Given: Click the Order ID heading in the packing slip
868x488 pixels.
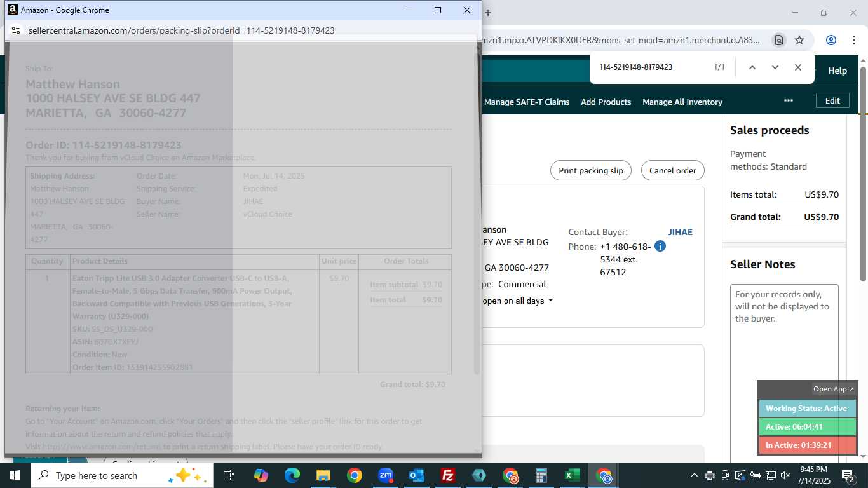Looking at the screenshot, I should coord(104,146).
